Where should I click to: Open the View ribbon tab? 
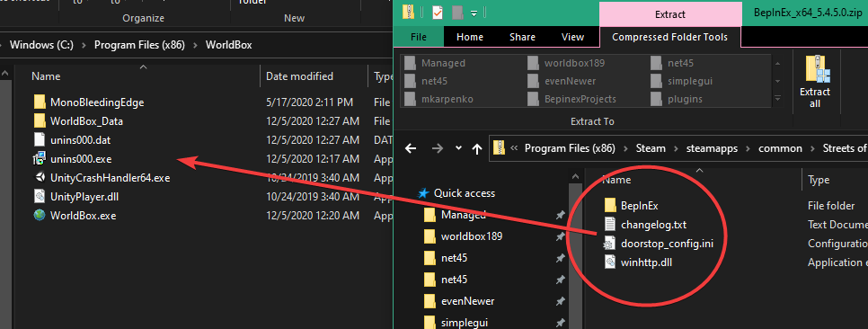(572, 37)
